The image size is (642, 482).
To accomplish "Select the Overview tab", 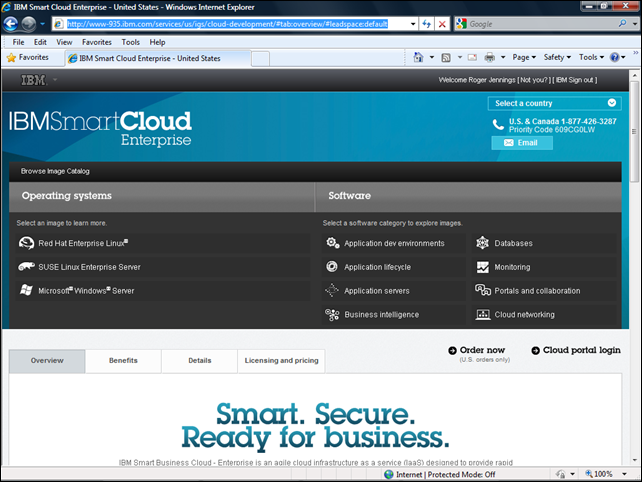I will pos(47,361).
